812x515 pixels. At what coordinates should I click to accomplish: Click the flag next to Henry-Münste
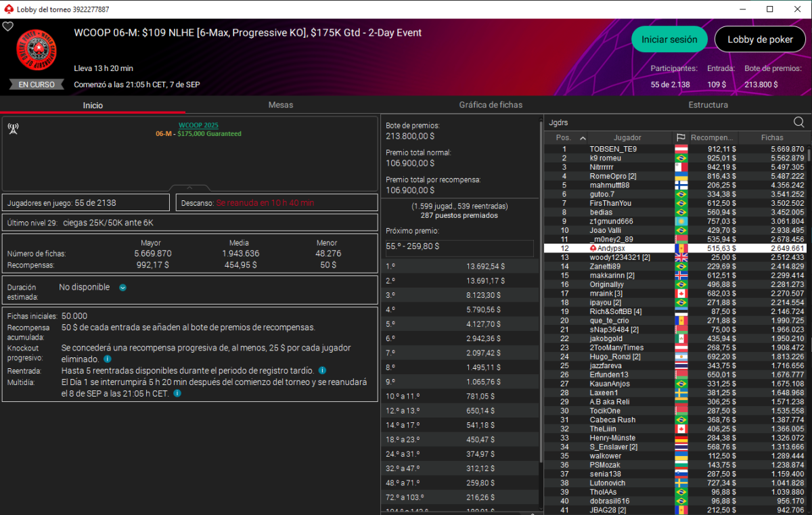[x=681, y=438]
